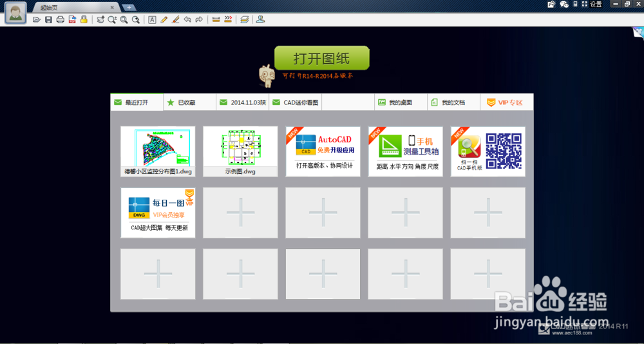Image resolution: width=644 pixels, height=344 pixels.
Task: Click the redo arrow icon
Action: coord(199,19)
